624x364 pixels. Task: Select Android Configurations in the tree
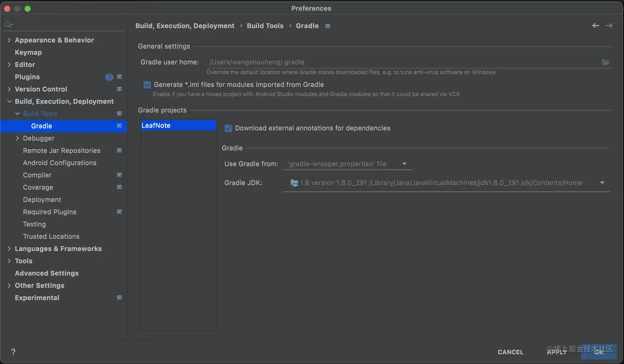pos(59,163)
